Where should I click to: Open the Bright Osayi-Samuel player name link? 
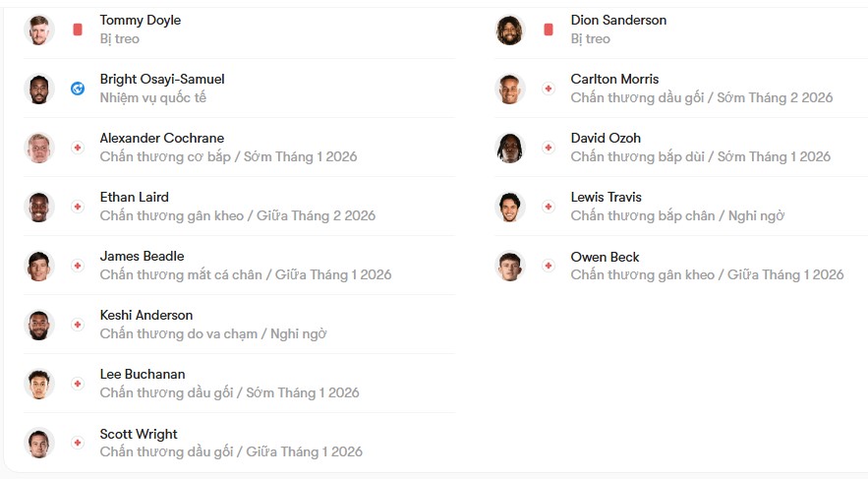tap(162, 80)
